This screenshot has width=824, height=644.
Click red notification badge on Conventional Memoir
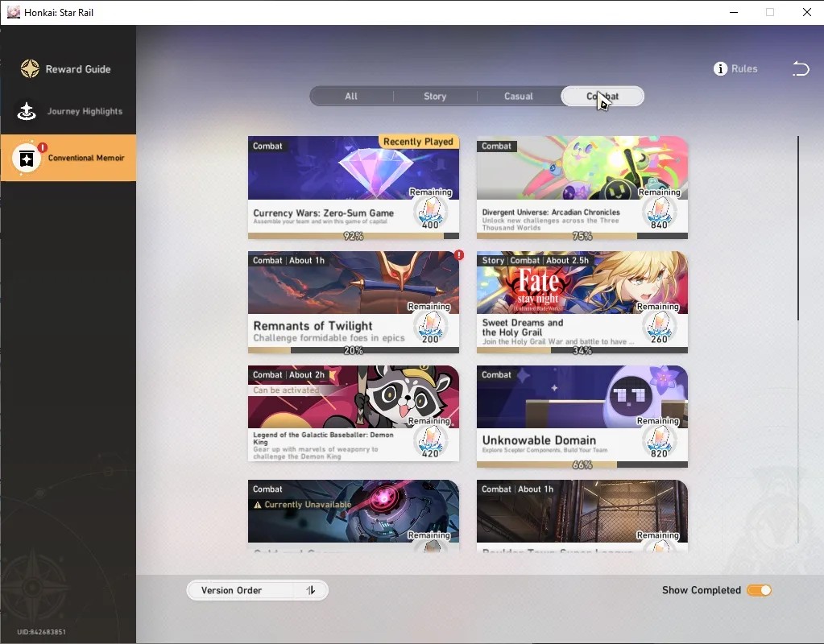[x=43, y=147]
